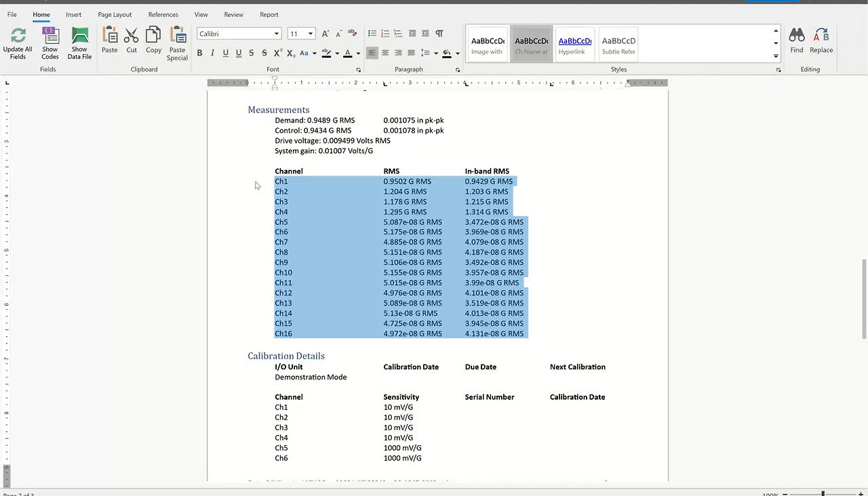Toggle double underline
Image resolution: width=868 pixels, height=496 pixels.
239,53
